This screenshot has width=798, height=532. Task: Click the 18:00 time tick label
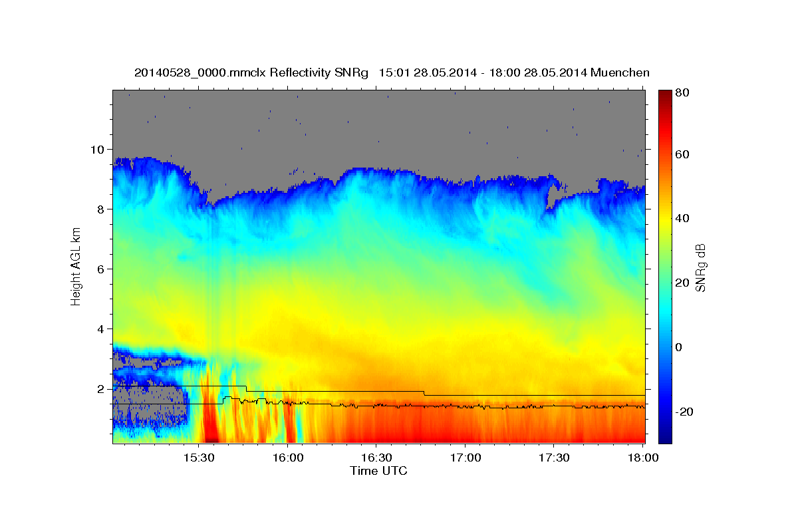click(x=642, y=458)
